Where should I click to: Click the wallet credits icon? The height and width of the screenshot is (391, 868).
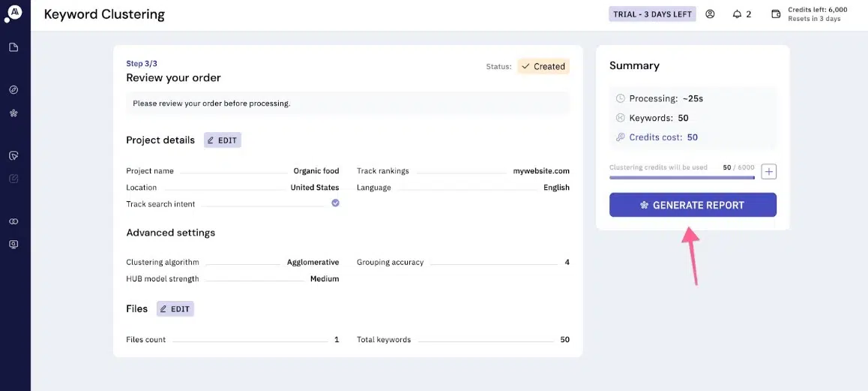[776, 14]
